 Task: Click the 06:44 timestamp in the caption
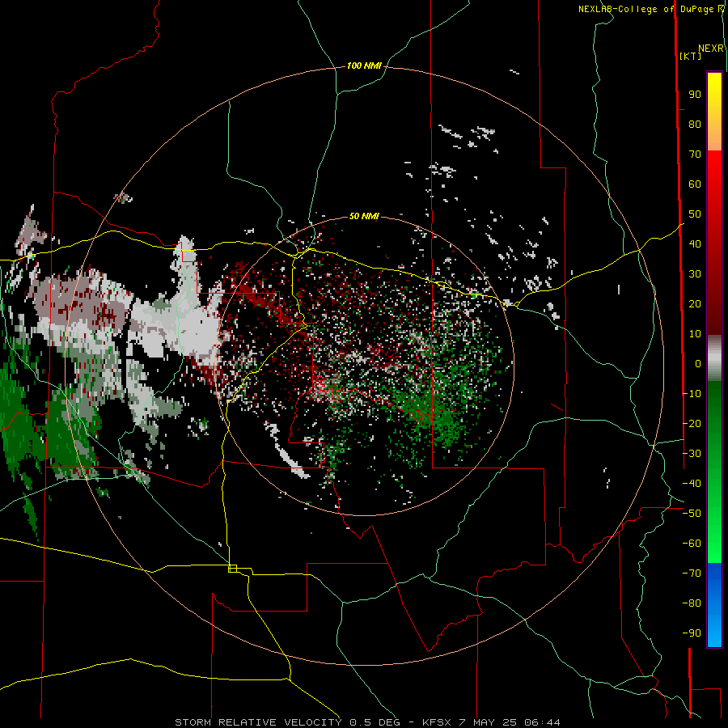coord(542,722)
